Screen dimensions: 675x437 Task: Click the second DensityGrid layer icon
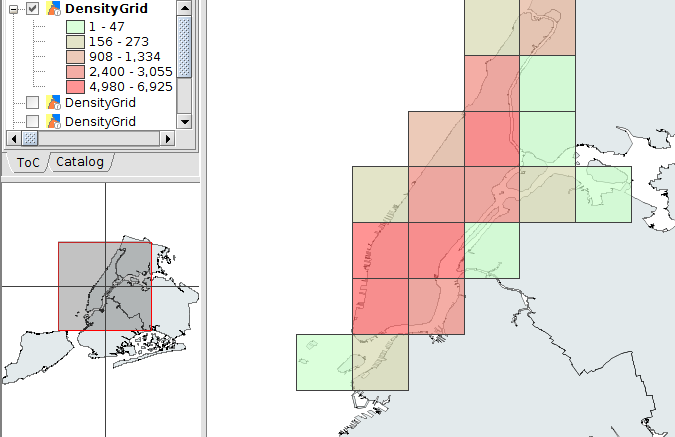54,103
